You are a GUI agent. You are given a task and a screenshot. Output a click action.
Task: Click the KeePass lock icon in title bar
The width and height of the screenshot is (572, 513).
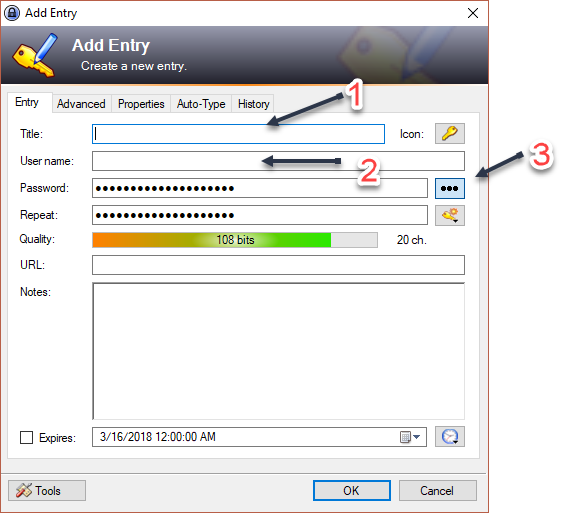point(12,13)
